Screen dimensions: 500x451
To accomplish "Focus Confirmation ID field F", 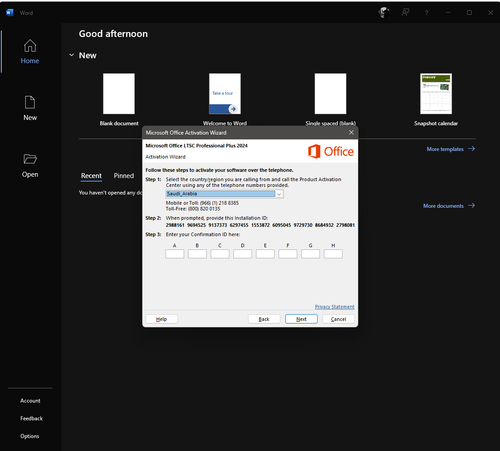I will (288, 254).
